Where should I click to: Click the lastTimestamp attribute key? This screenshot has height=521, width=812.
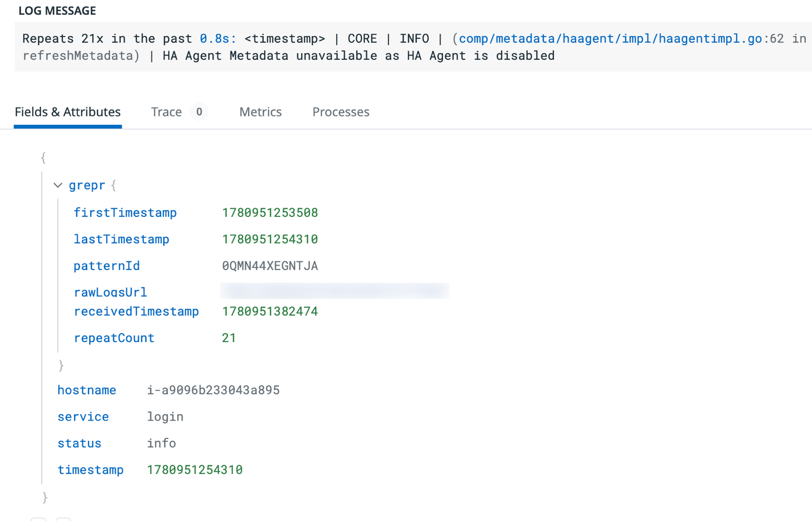pyautogui.click(x=122, y=239)
